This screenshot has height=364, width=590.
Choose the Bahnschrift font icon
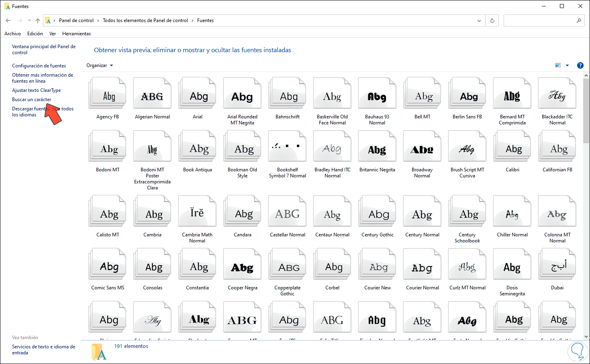(287, 93)
